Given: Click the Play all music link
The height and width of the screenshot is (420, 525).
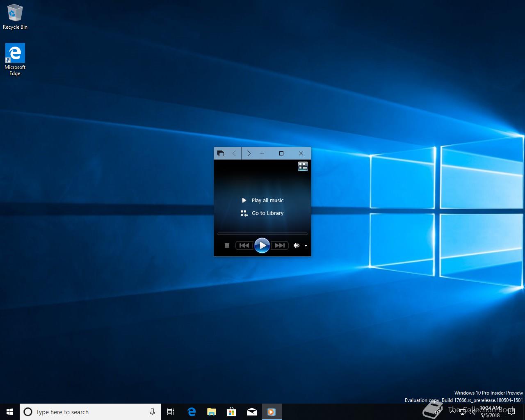Looking at the screenshot, I should click(267, 200).
